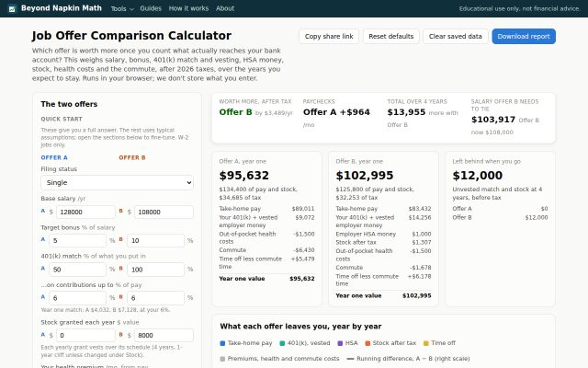Edit Offer B match contribution cap field

click(155, 298)
